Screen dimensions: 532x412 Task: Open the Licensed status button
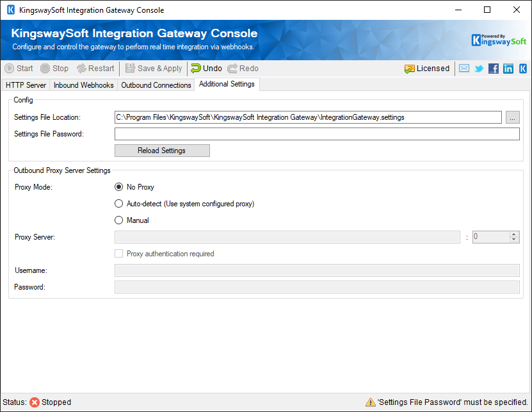427,69
